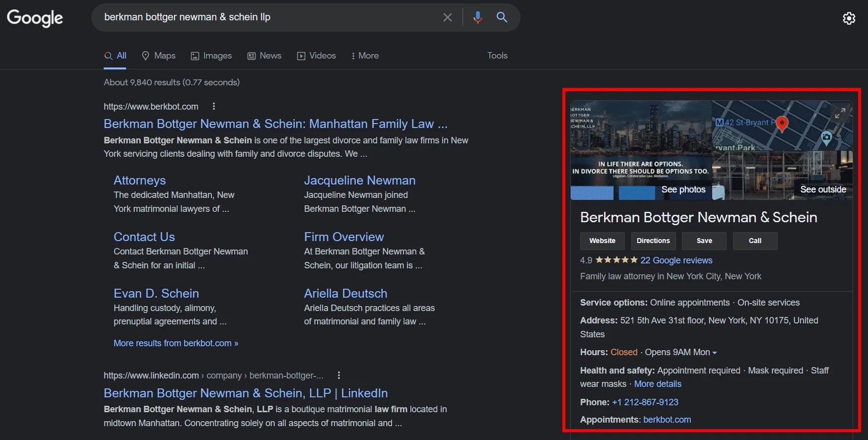868x440 pixels.
Task: Open the Jacqueline Newman sitelink
Action: [x=360, y=180]
